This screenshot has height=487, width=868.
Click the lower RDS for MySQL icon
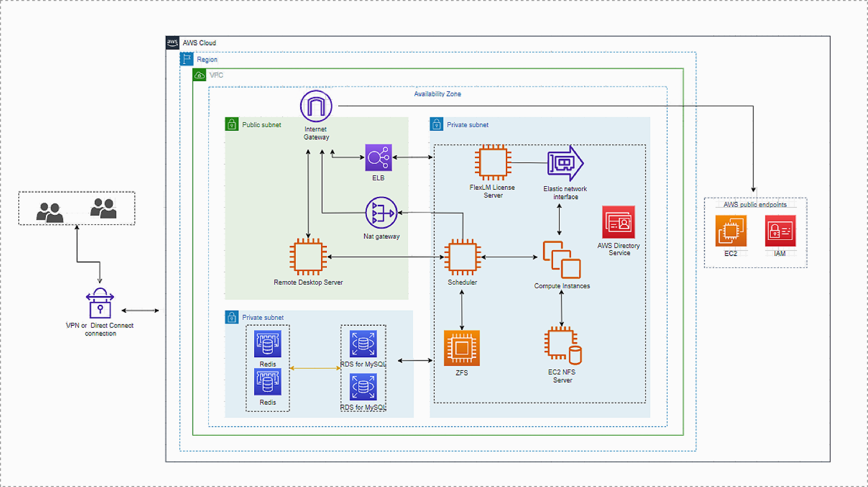pyautogui.click(x=363, y=387)
